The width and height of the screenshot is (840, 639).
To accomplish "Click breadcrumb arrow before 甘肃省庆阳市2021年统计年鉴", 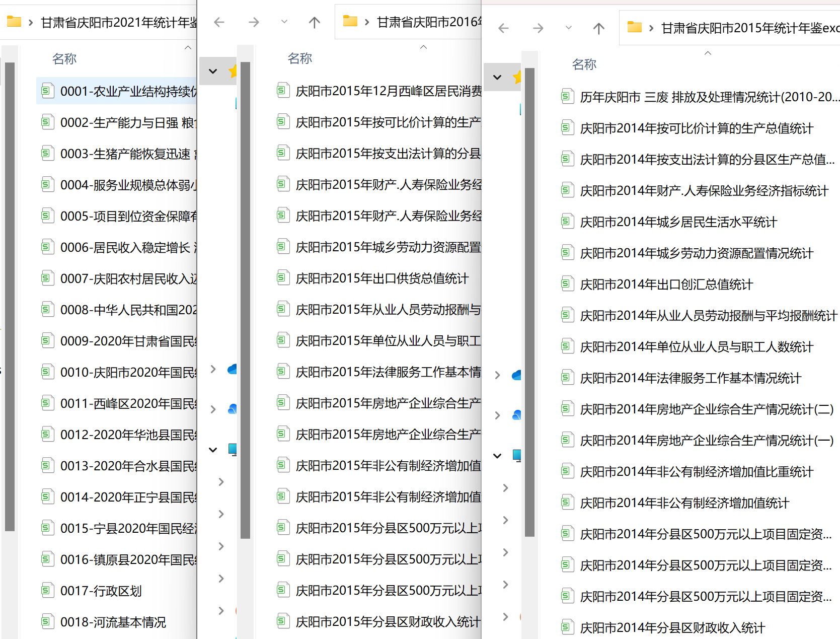I will [31, 23].
